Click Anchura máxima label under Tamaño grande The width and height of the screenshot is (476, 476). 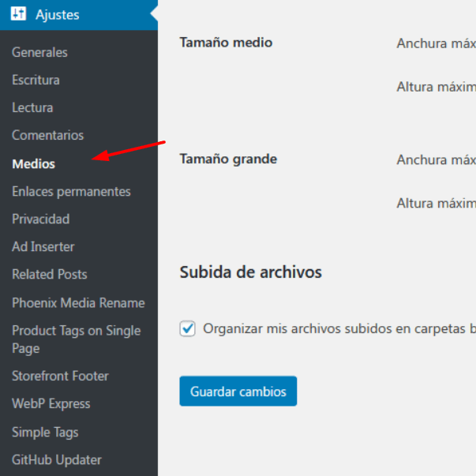tap(436, 159)
